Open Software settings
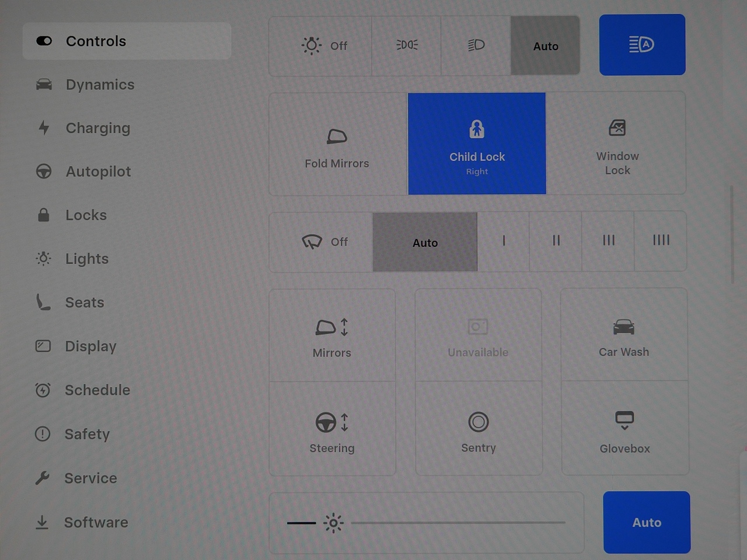747x560 pixels. click(x=96, y=522)
